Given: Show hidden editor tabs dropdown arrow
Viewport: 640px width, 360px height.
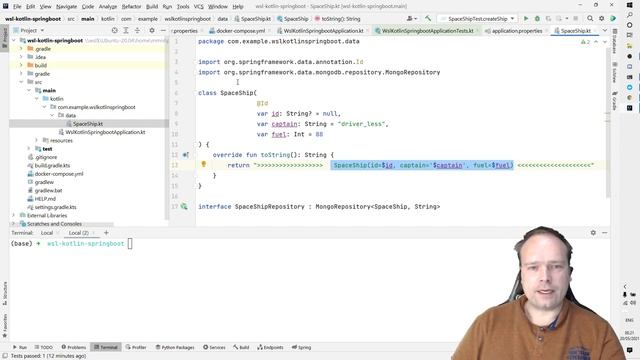Looking at the screenshot, I should 604,31.
